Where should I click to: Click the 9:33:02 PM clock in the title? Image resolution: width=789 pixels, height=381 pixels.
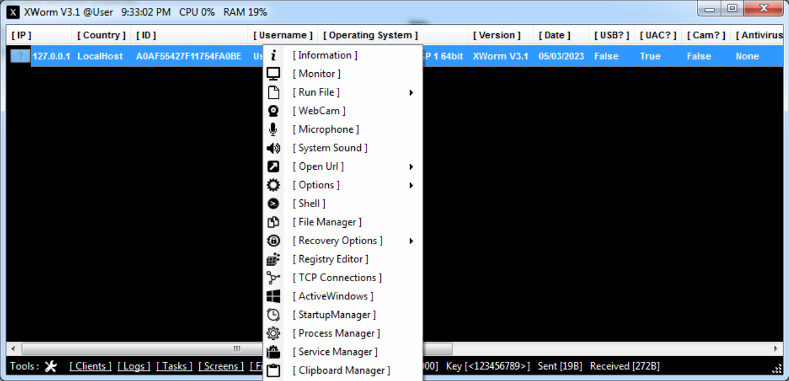(x=146, y=12)
